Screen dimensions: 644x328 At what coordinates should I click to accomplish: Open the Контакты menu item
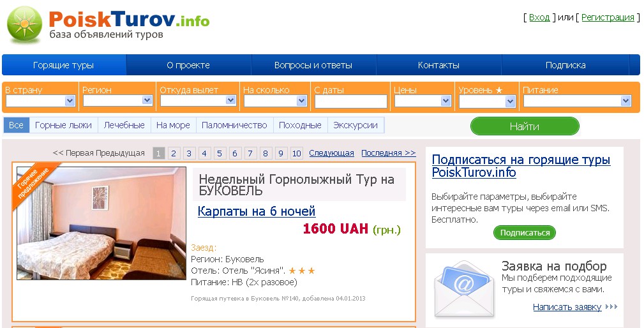[438, 65]
